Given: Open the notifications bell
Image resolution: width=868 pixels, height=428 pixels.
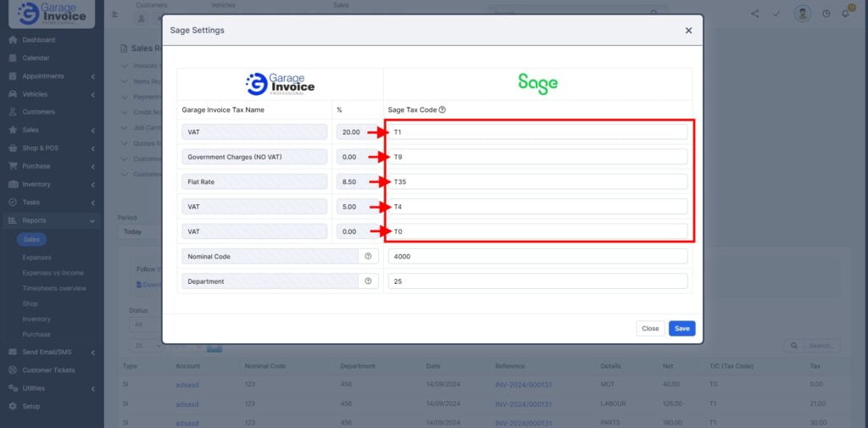Looking at the screenshot, I should [x=845, y=14].
